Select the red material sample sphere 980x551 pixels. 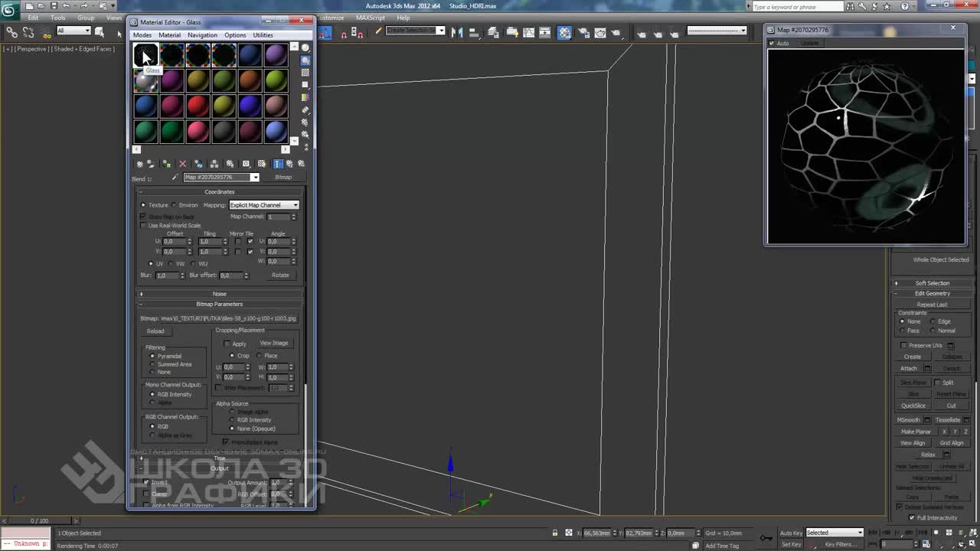[198, 106]
